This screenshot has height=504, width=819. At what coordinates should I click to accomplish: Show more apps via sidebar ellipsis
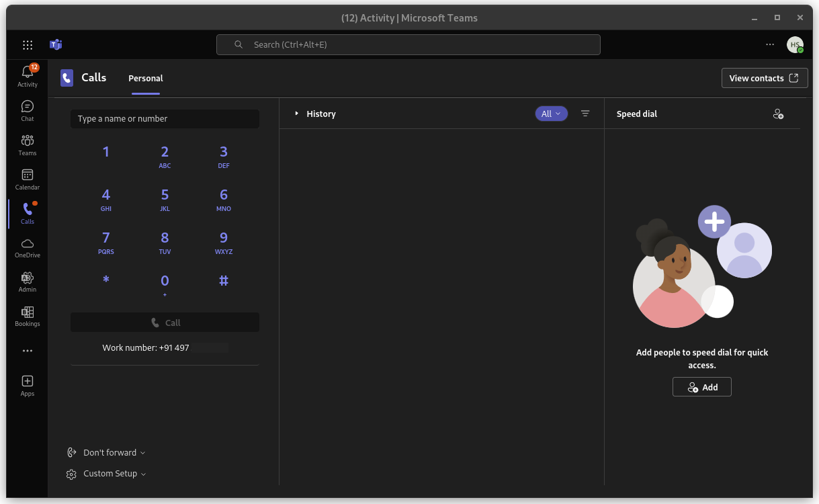tap(28, 351)
